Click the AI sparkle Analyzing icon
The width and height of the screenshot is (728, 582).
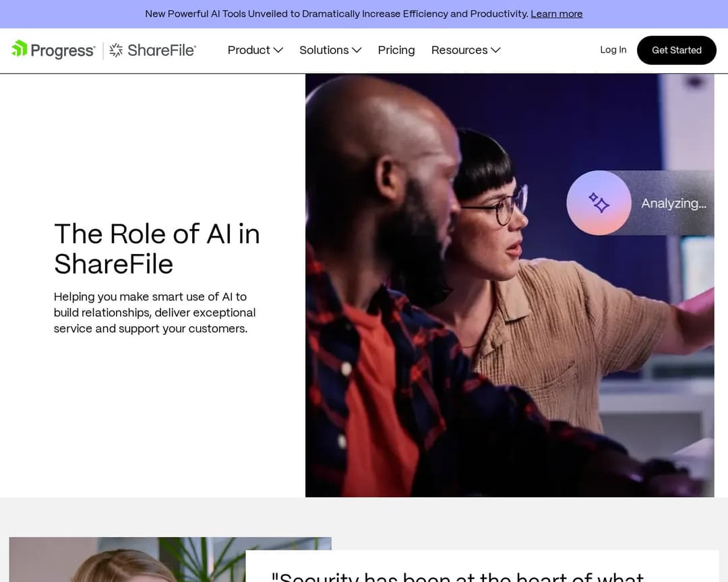pos(599,203)
